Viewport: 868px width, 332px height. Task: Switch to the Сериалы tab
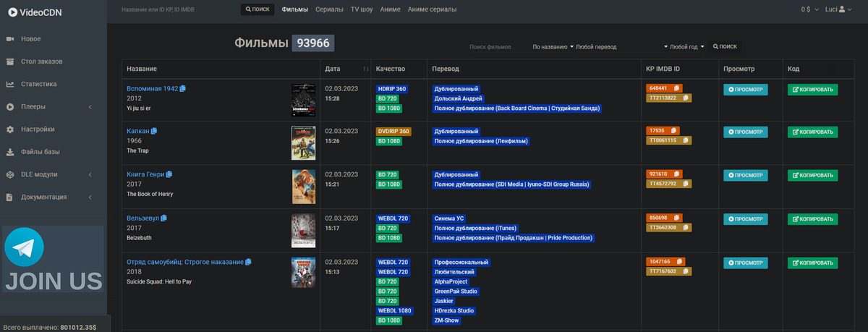pyautogui.click(x=330, y=9)
